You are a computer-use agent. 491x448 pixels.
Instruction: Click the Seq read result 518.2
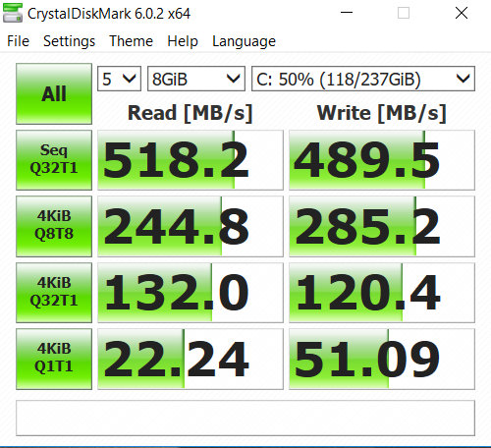(191, 160)
